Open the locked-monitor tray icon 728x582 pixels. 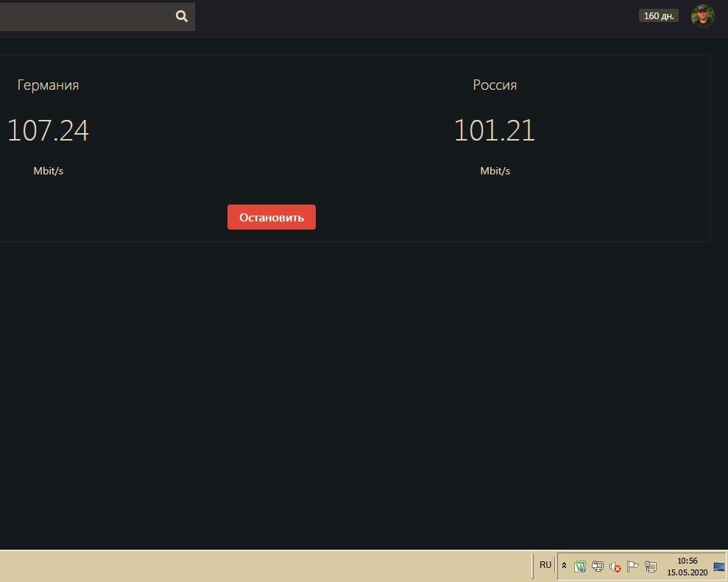(x=598, y=567)
